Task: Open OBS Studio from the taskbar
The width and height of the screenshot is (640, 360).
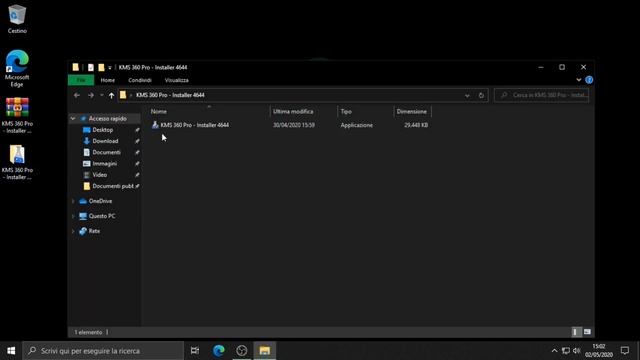Action: pos(242,351)
